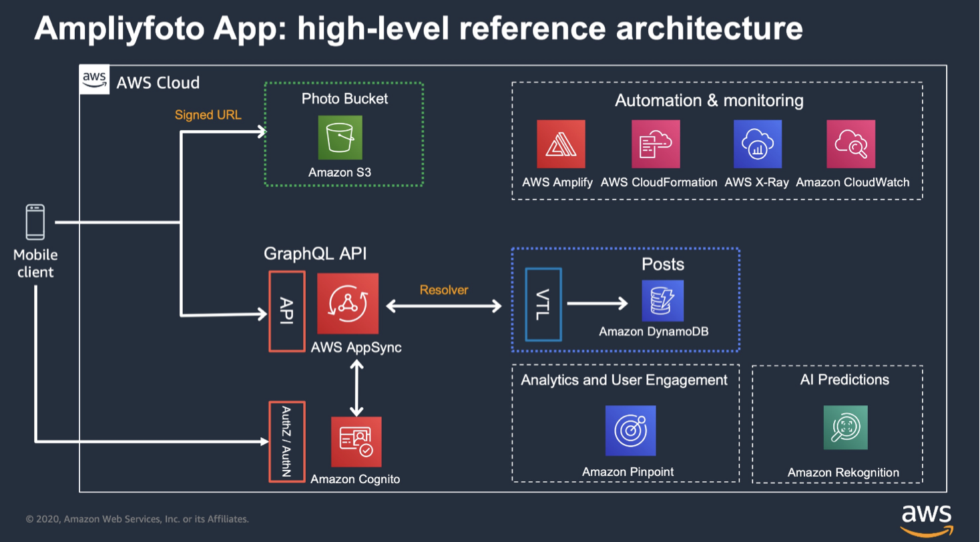Click the 'Signed URL' label
This screenshot has width=980, height=542.
pyautogui.click(x=208, y=115)
